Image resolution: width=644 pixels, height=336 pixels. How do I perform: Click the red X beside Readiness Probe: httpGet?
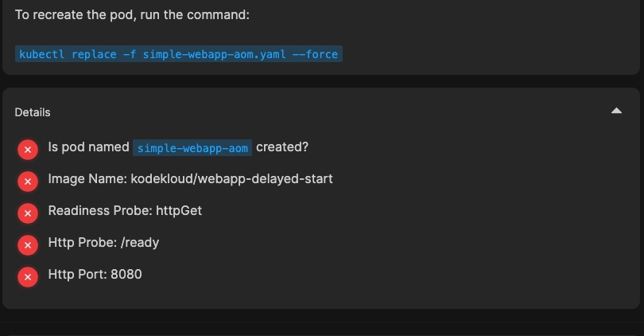coord(28,213)
